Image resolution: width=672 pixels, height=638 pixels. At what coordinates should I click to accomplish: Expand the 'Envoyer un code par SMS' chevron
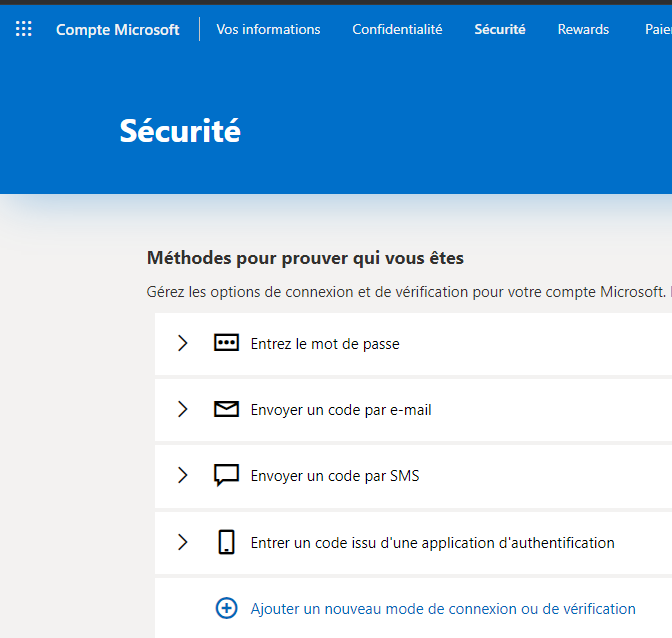182,475
